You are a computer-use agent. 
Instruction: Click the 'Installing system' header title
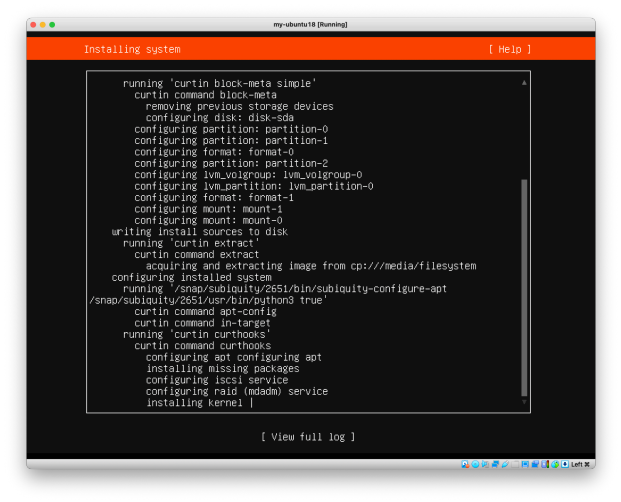click(132, 49)
